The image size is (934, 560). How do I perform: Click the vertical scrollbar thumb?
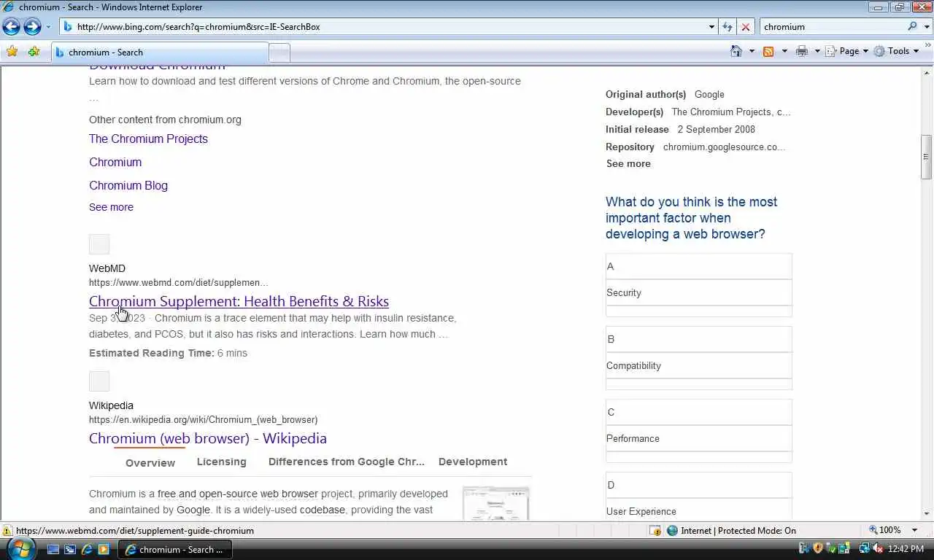point(927,157)
